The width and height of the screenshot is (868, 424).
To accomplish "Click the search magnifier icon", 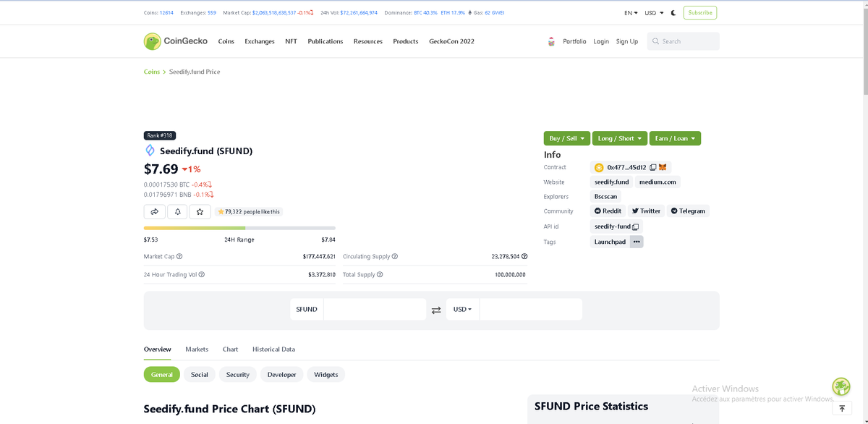I will coord(656,41).
